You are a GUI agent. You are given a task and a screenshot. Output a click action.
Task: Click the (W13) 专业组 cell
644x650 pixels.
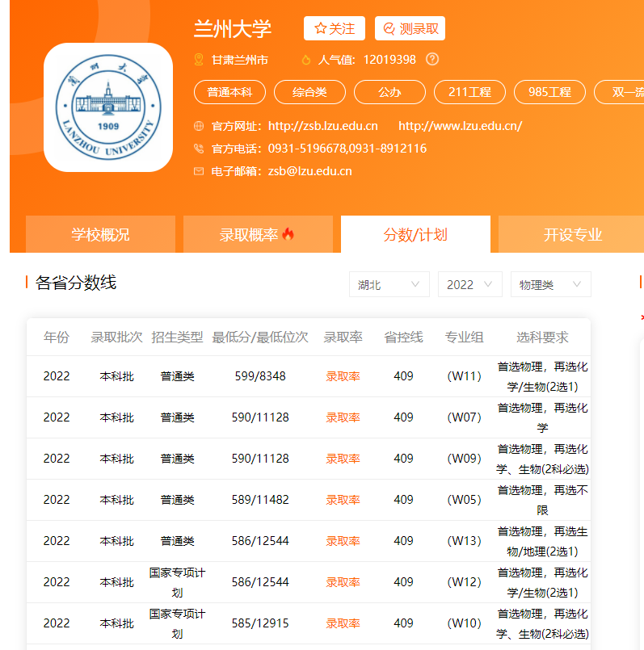coord(465,541)
